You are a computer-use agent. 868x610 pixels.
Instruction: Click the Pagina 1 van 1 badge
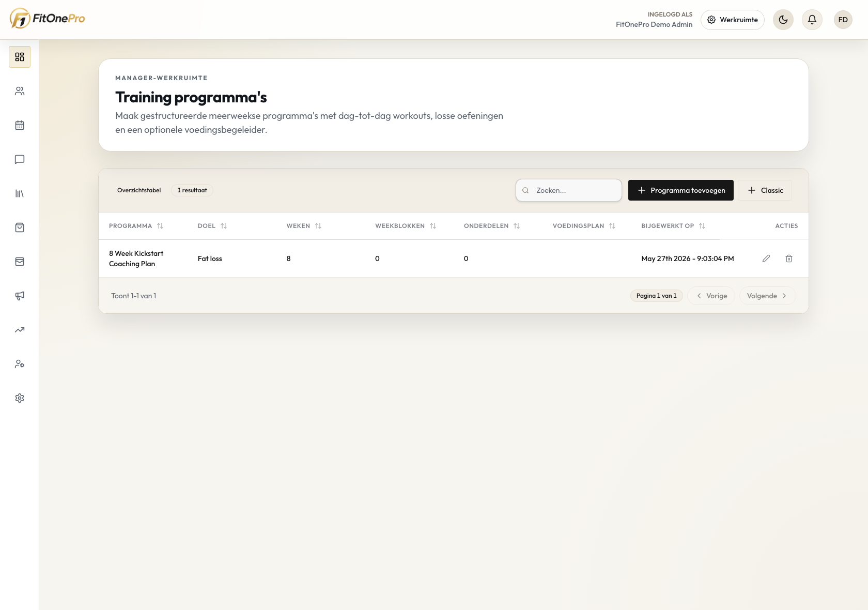click(656, 296)
